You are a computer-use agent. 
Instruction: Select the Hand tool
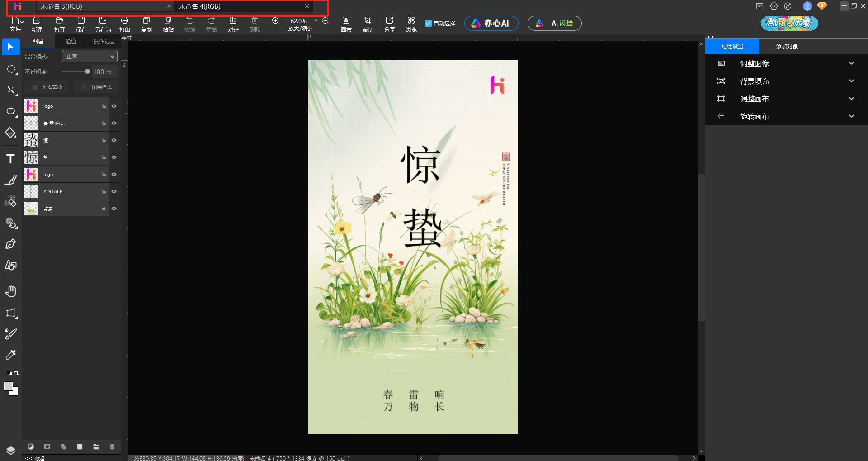10,291
